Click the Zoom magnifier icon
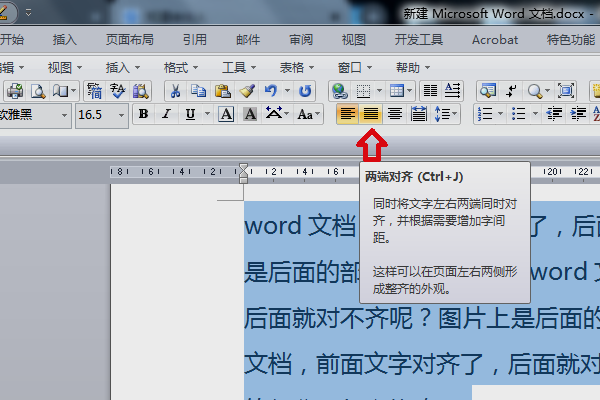This screenshot has width=600, height=400. tap(534, 91)
